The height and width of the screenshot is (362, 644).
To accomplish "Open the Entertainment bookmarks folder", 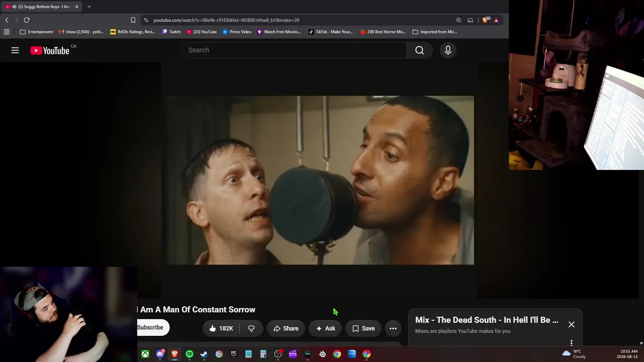I will (36, 32).
